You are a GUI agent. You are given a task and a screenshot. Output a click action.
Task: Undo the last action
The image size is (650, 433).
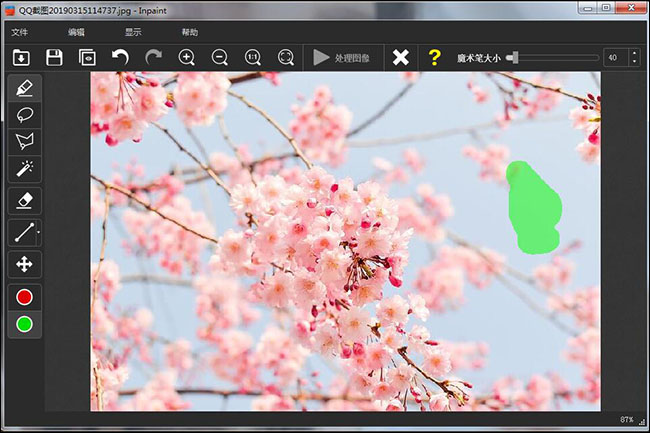coord(120,57)
